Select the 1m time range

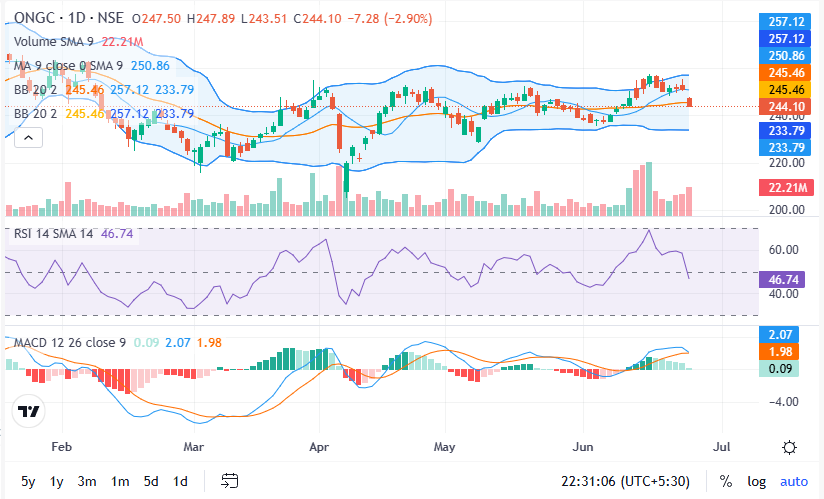click(x=120, y=481)
